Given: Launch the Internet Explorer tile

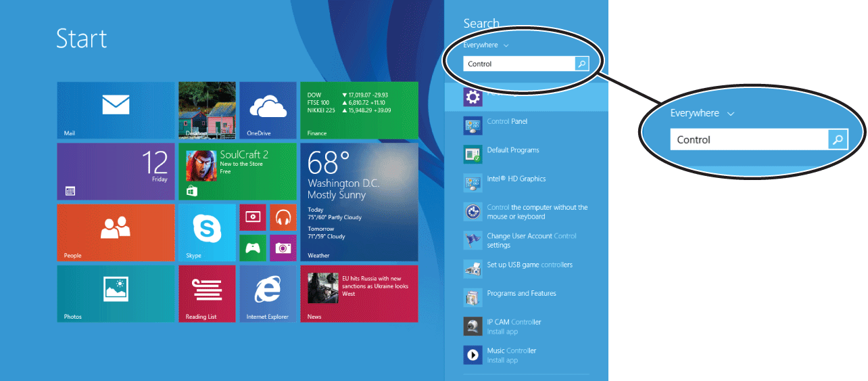Looking at the screenshot, I should pos(268,293).
